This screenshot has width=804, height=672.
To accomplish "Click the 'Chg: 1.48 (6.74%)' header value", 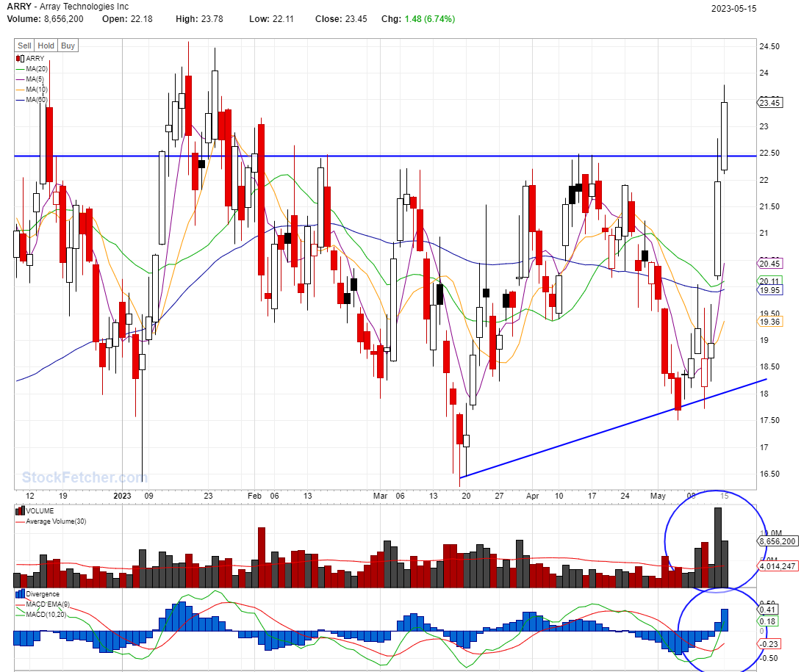I will coord(418,19).
